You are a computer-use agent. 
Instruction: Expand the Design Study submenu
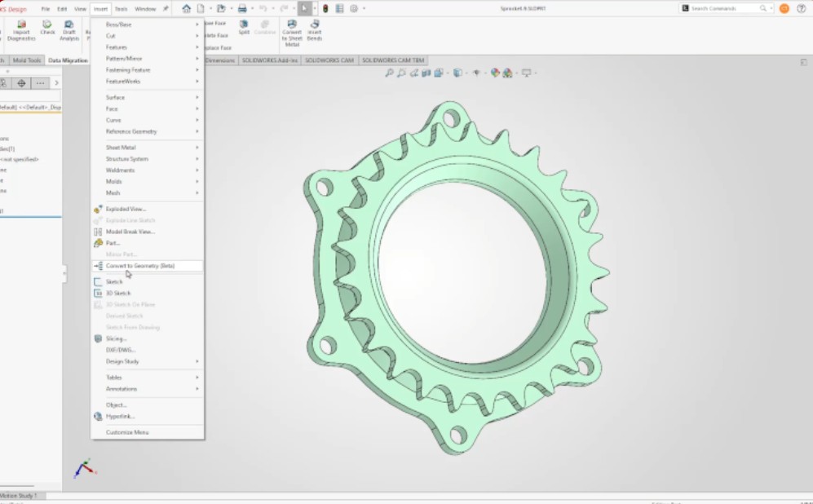pos(148,361)
